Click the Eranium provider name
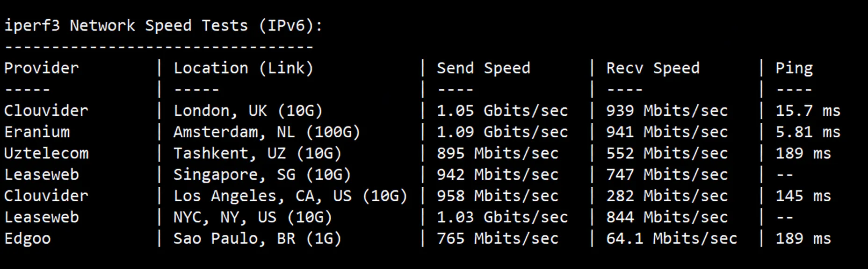Screen dimensions: 868x269 click(x=37, y=132)
